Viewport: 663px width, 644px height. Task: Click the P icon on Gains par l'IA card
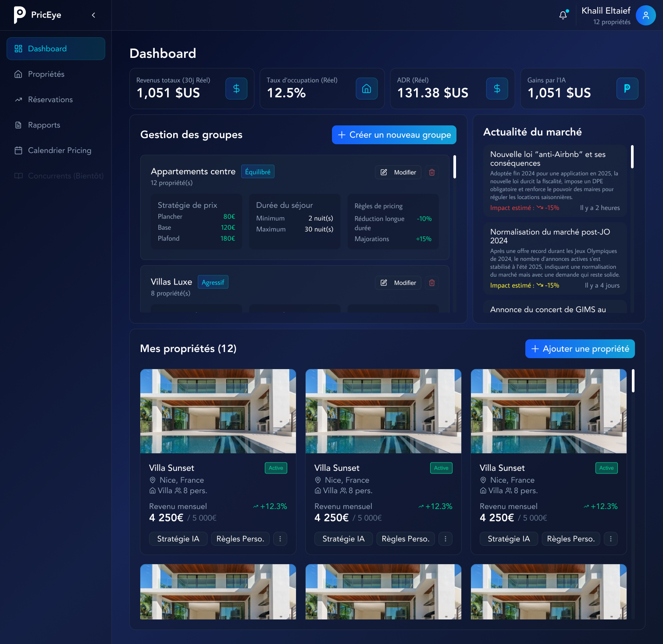coord(627,89)
